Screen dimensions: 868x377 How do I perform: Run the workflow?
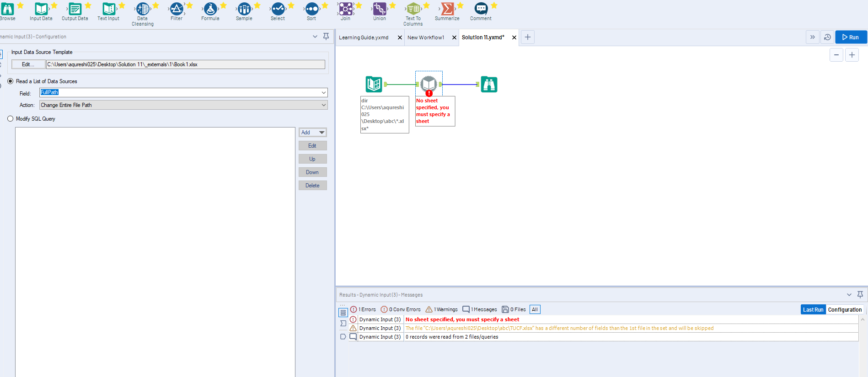[851, 37]
